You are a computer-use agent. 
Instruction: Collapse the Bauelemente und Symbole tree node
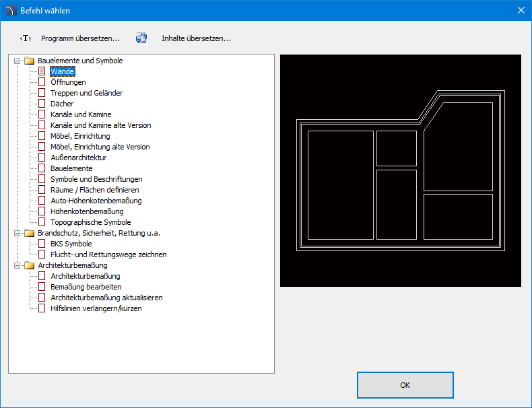click(x=17, y=61)
